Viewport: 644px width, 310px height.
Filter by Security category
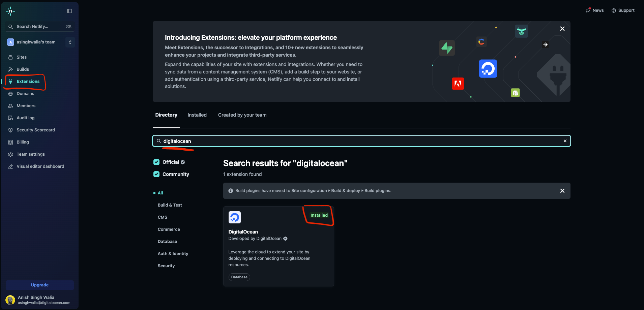166,266
